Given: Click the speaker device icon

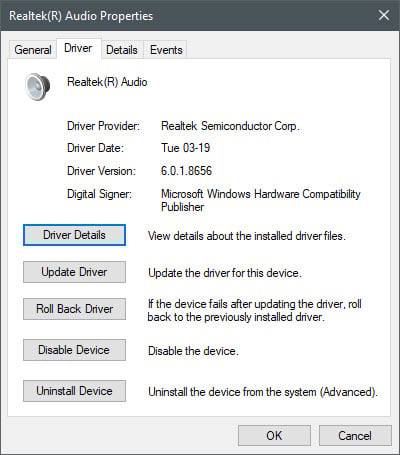Looking at the screenshot, I should pyautogui.click(x=38, y=87).
